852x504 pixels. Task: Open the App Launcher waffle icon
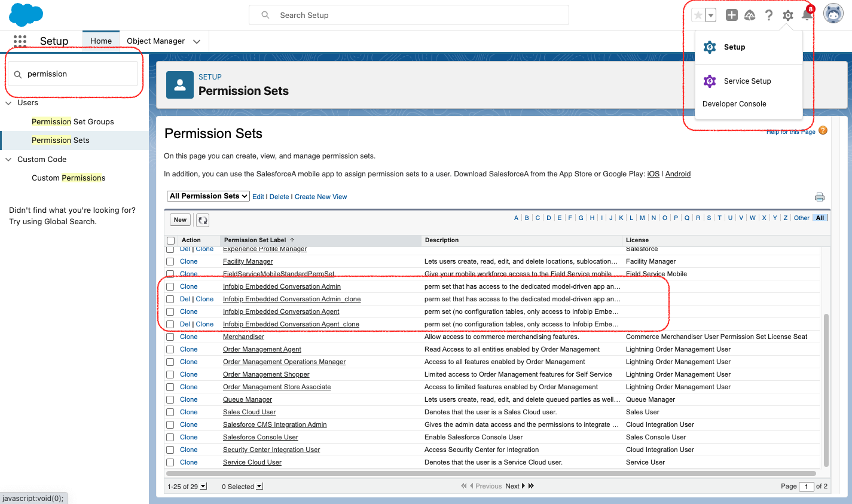pos(20,41)
